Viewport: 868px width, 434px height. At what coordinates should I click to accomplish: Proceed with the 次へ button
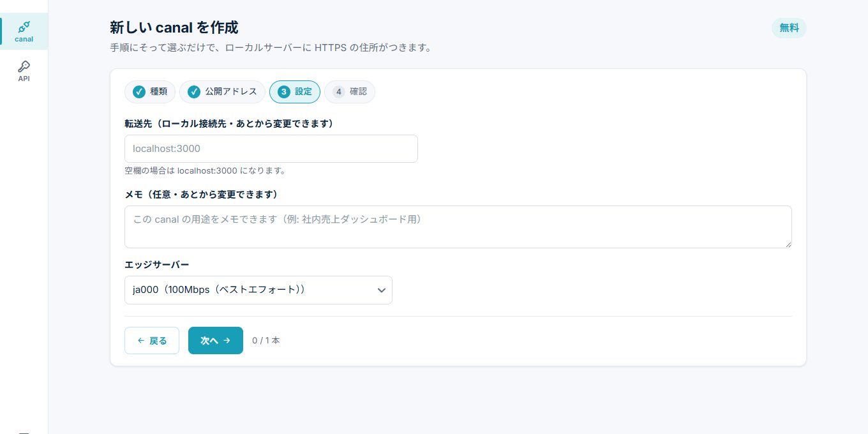(x=216, y=340)
